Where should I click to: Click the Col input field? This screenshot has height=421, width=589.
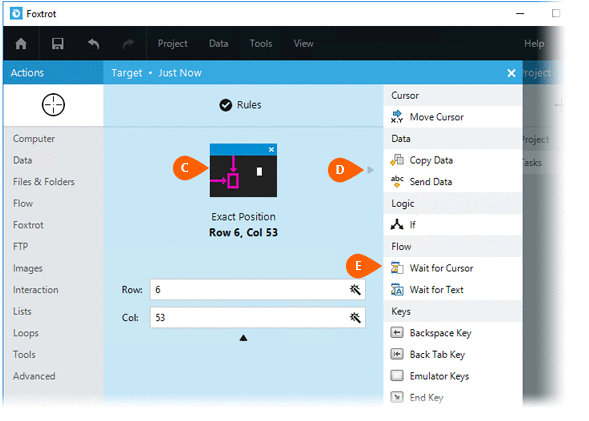coord(258,318)
